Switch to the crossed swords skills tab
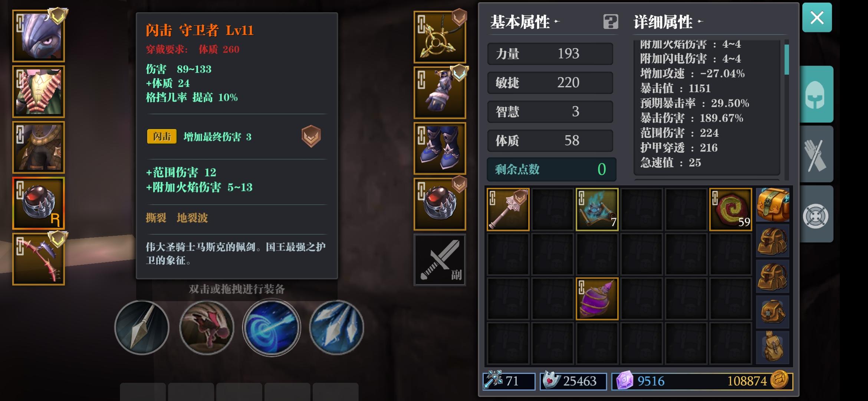The image size is (868, 401). 816,154
